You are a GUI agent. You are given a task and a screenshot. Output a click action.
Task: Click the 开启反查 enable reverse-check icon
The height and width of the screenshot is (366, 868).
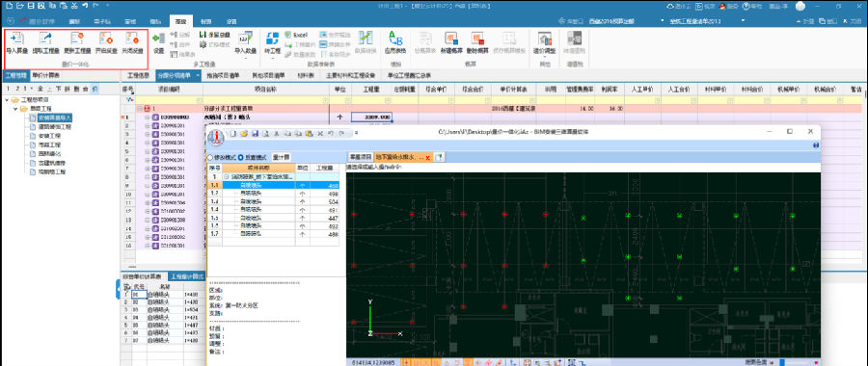tap(106, 39)
